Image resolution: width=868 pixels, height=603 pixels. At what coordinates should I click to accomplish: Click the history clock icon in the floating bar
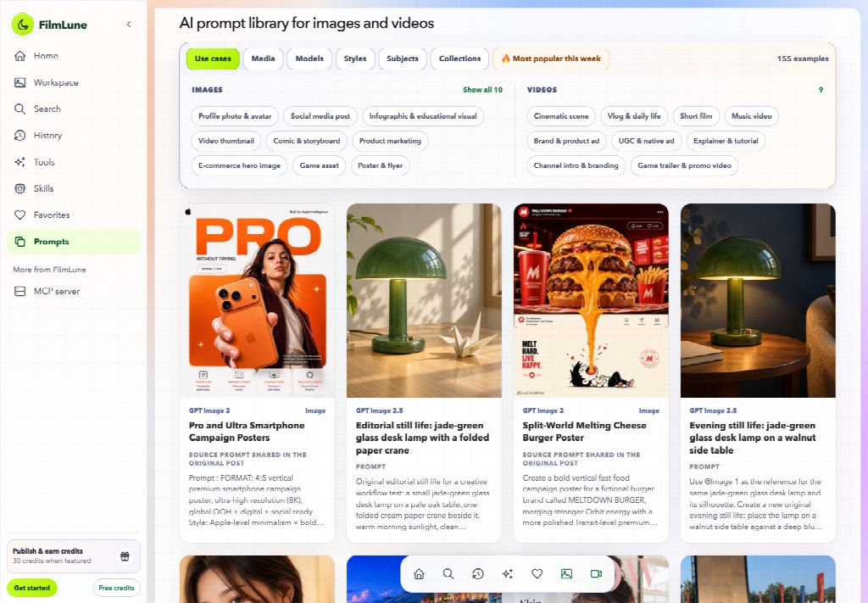tap(478, 573)
